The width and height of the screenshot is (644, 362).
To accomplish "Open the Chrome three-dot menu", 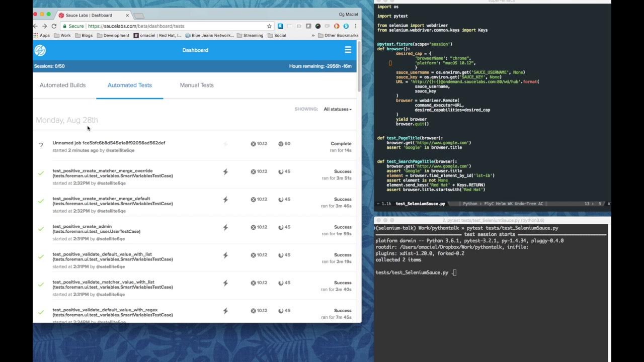I will click(x=356, y=26).
